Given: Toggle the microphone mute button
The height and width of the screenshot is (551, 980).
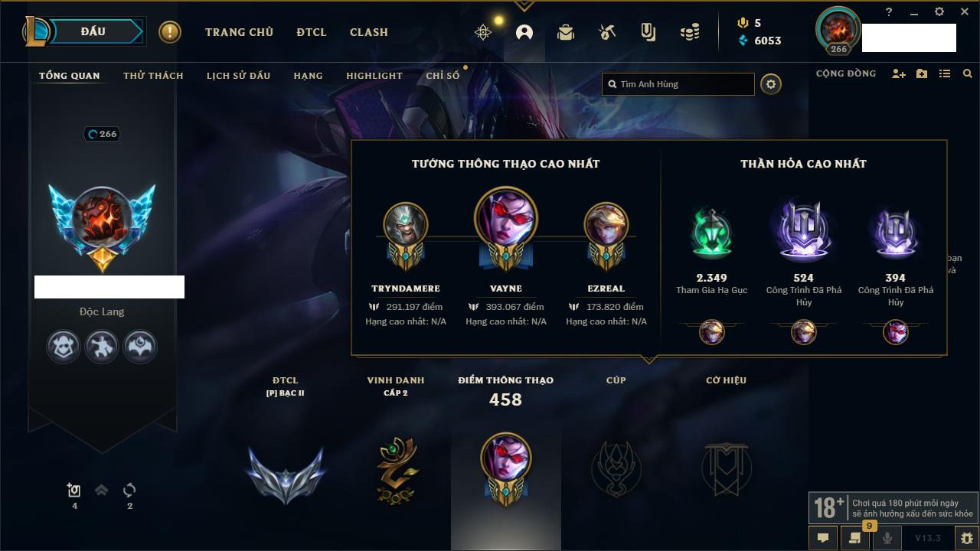Looking at the screenshot, I should (887, 538).
